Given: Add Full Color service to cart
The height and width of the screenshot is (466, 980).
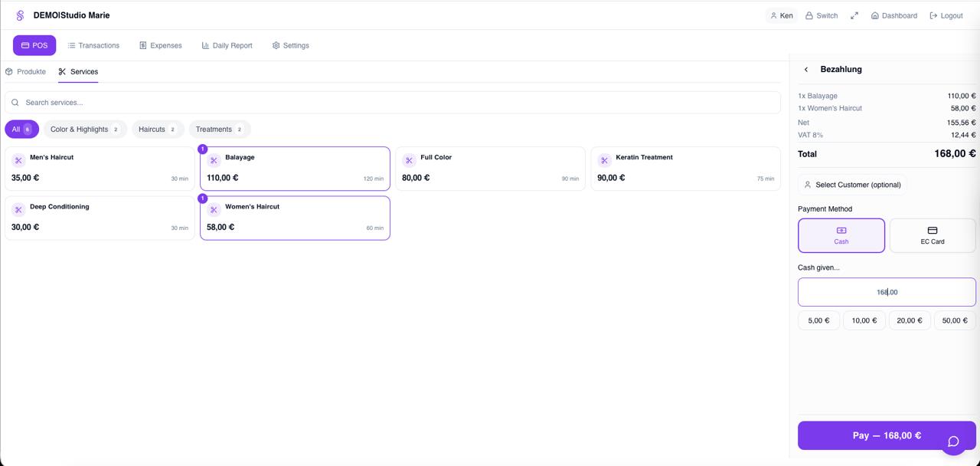Looking at the screenshot, I should click(490, 169).
